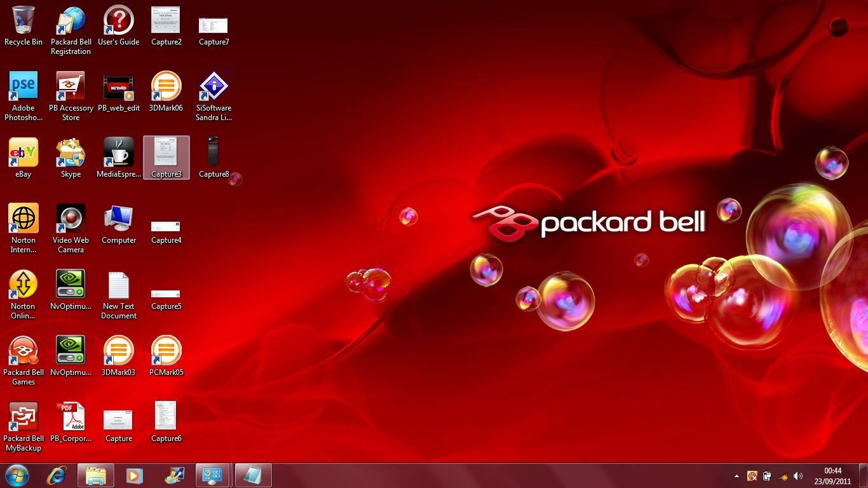Image resolution: width=868 pixels, height=488 pixels.
Task: Launch Packard Bell Registration shortcut
Action: point(71,30)
